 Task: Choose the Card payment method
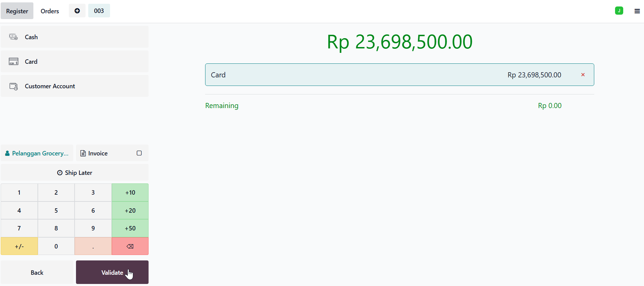point(74,61)
